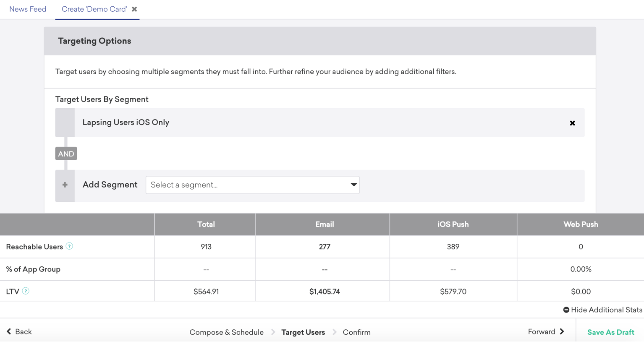Close the Create 'Demo Card' tab
Viewport: 644px width, 344px height.
click(134, 9)
